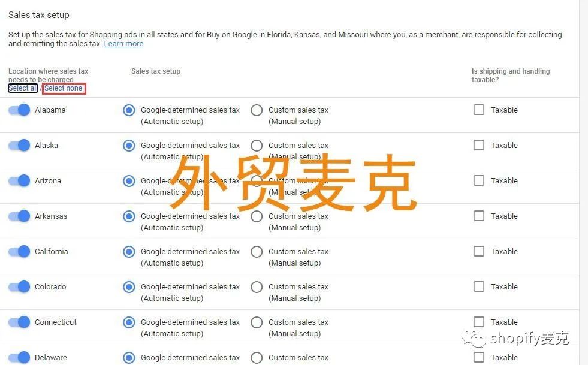Image resolution: width=588 pixels, height=365 pixels.
Task: Select Custom sales tax for Connecticut
Action: point(257,322)
